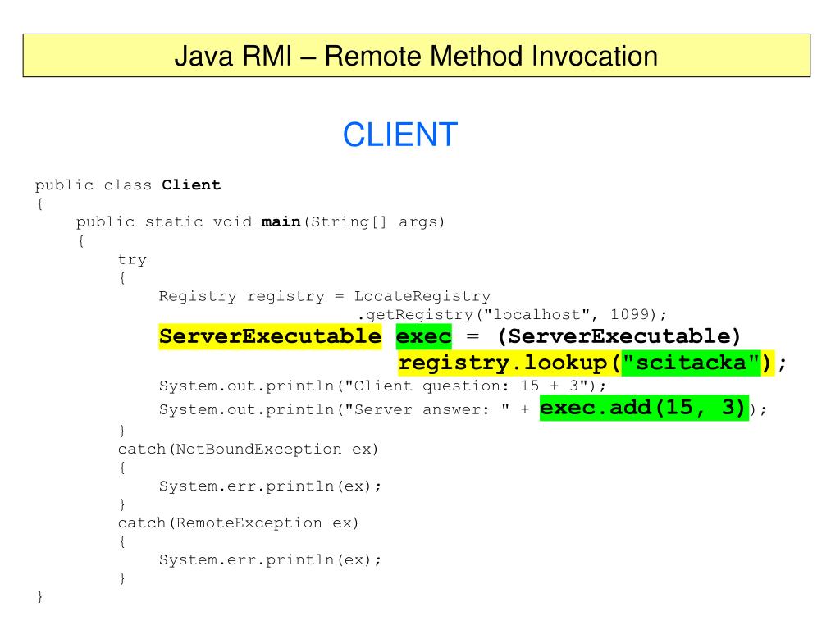Select the blue CLIENT heading
The image size is (840, 630).
click(400, 135)
